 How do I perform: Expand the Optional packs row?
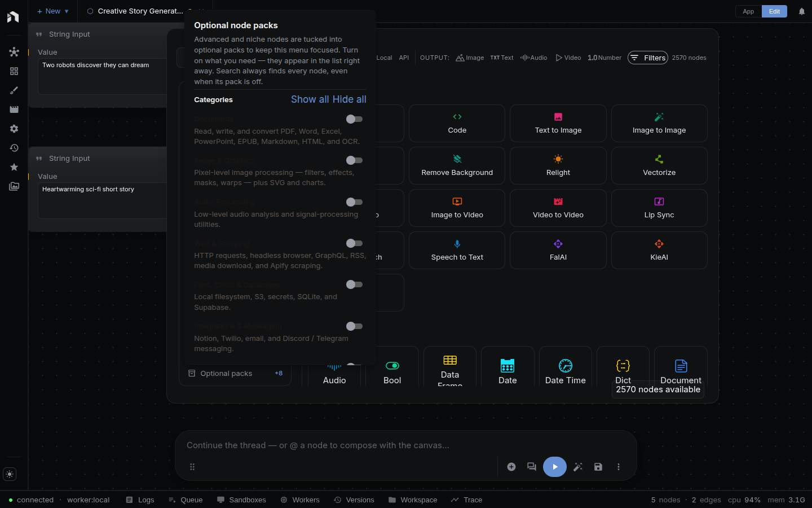(x=235, y=373)
